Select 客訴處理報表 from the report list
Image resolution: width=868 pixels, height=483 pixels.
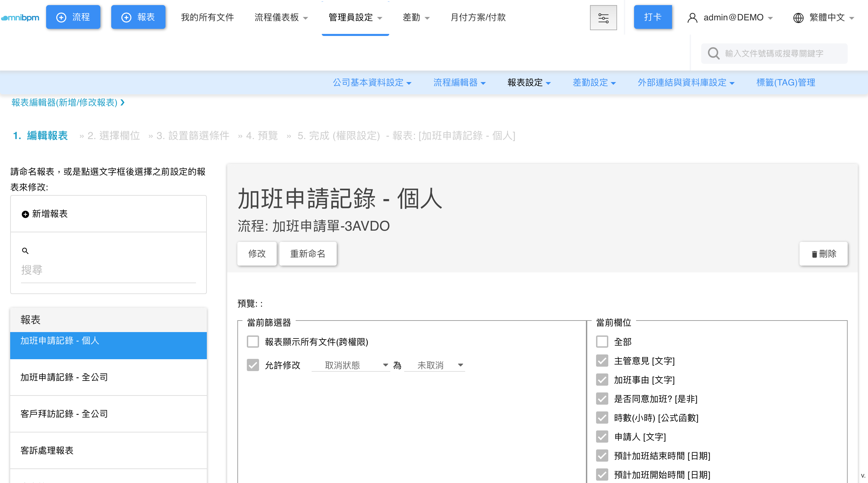(x=47, y=450)
